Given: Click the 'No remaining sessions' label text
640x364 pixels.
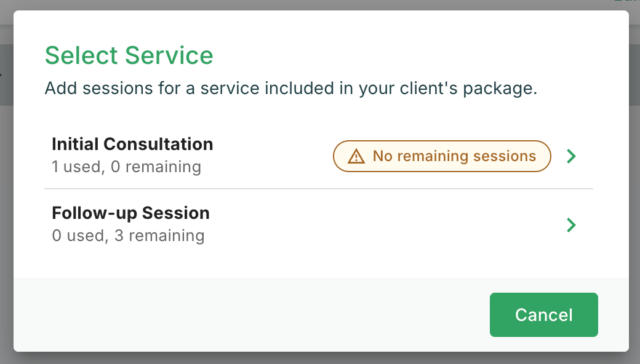Looking at the screenshot, I should [x=454, y=156].
